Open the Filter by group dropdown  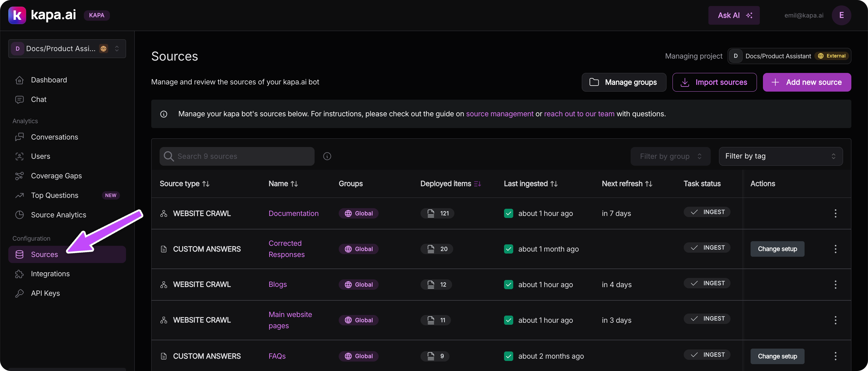coord(670,156)
